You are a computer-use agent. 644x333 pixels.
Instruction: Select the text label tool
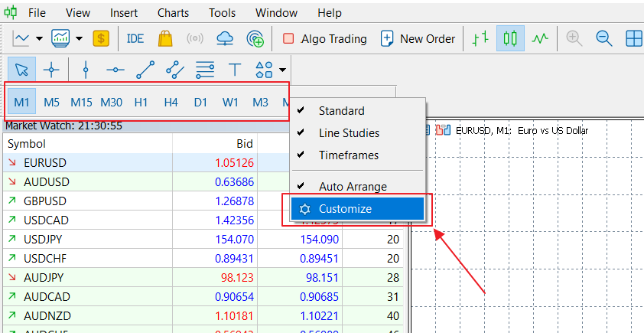(x=235, y=70)
